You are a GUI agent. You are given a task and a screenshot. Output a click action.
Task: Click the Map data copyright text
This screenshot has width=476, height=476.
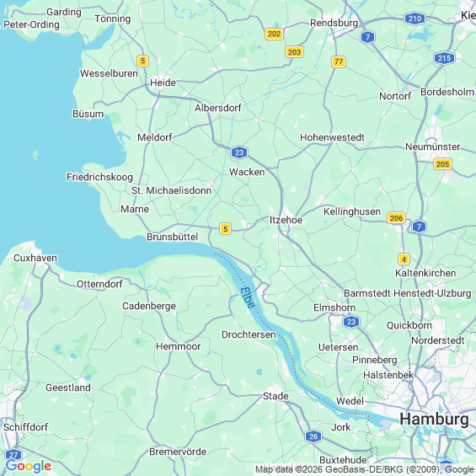pos(365,469)
